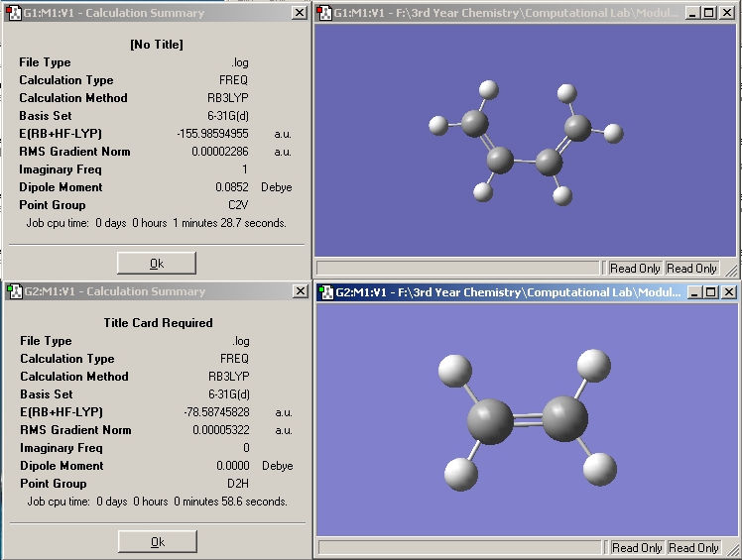This screenshot has height=560, width=742.
Task: Click the empty status field in G1 viewer
Action: (458, 268)
